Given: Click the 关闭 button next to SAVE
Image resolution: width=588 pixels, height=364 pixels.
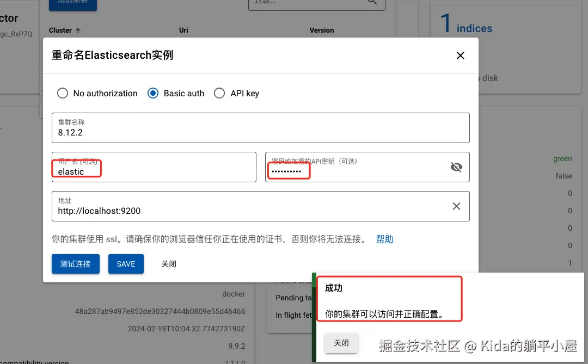Looking at the screenshot, I should pyautogui.click(x=169, y=264).
